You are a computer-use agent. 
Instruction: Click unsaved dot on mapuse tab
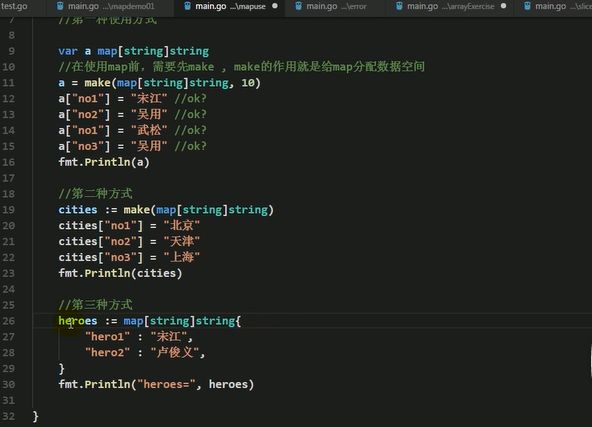(x=275, y=6)
